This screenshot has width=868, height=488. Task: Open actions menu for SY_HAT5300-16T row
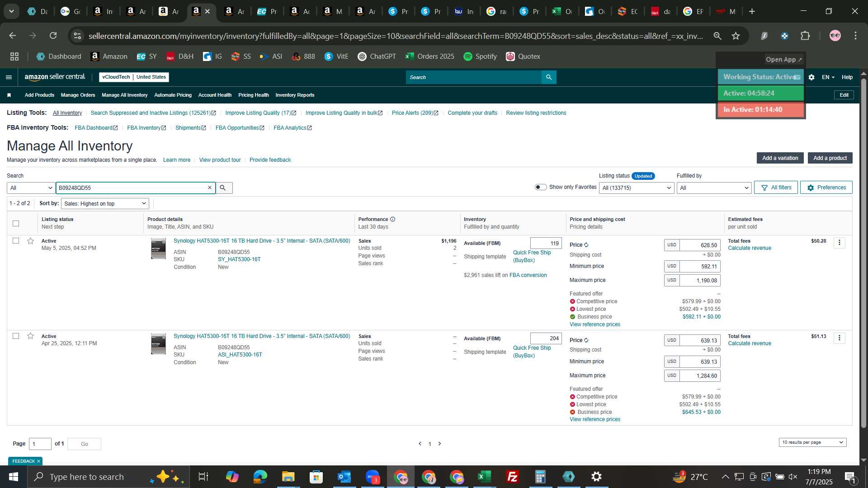tap(840, 243)
